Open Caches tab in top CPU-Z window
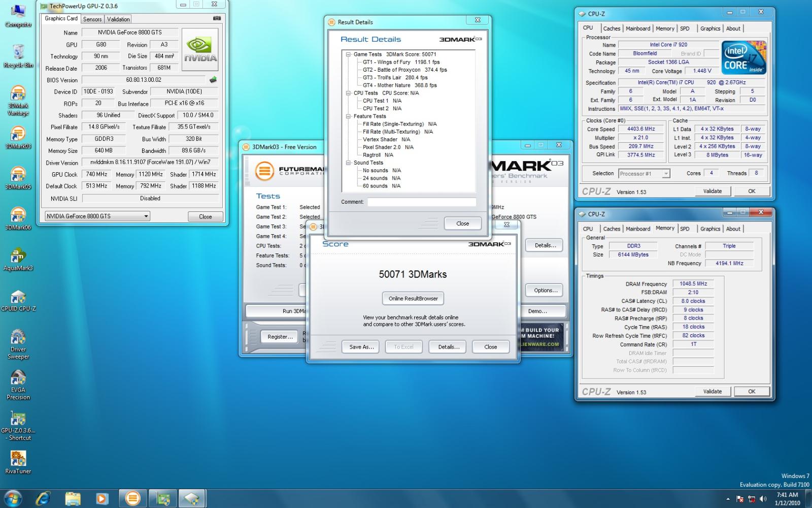812x508 pixels. (x=612, y=28)
